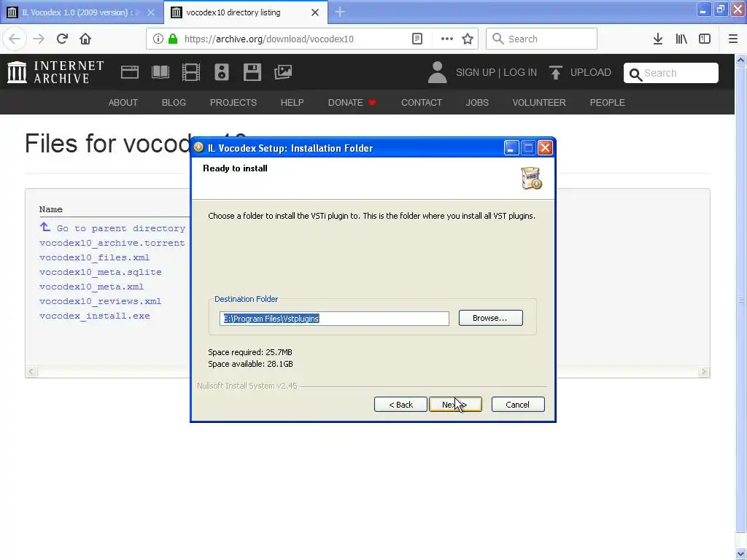The height and width of the screenshot is (560, 747).
Task: Click the browser forward arrow
Action: (x=39, y=39)
